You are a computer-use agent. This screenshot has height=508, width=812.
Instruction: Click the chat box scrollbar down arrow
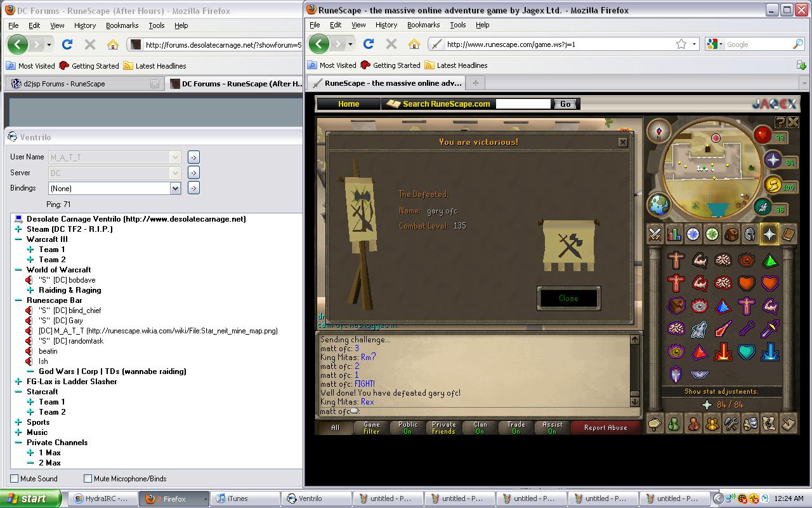(x=634, y=402)
